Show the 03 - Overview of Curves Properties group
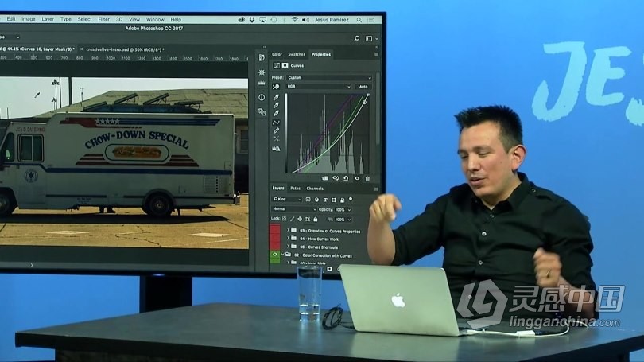 tap(275, 231)
